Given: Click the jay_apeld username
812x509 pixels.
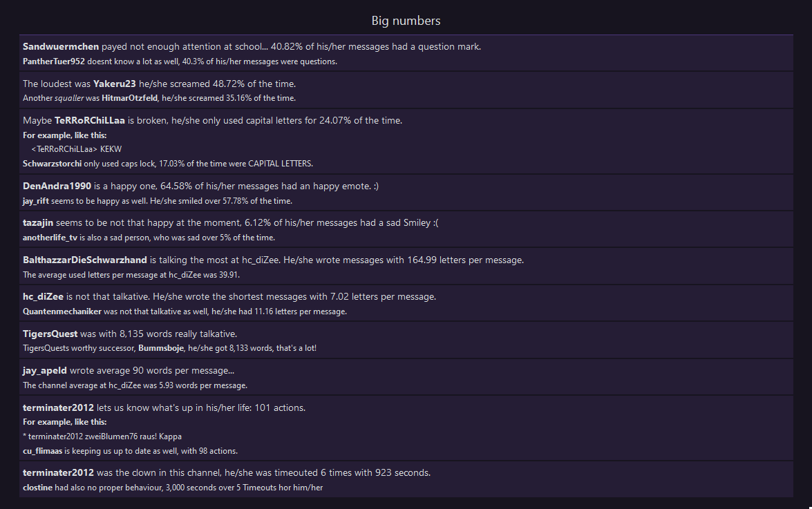Looking at the screenshot, I should coord(46,371).
